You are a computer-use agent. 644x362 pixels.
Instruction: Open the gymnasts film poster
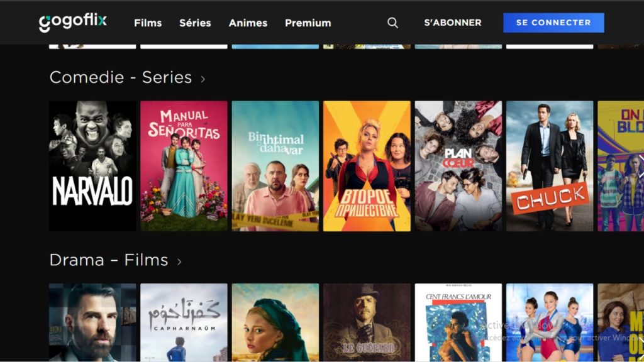tap(550, 322)
